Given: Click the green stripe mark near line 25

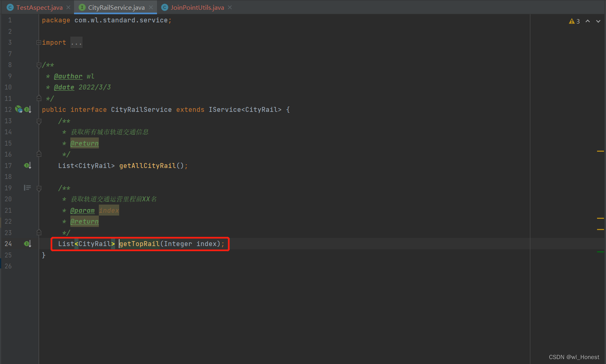Looking at the screenshot, I should tap(600, 252).
